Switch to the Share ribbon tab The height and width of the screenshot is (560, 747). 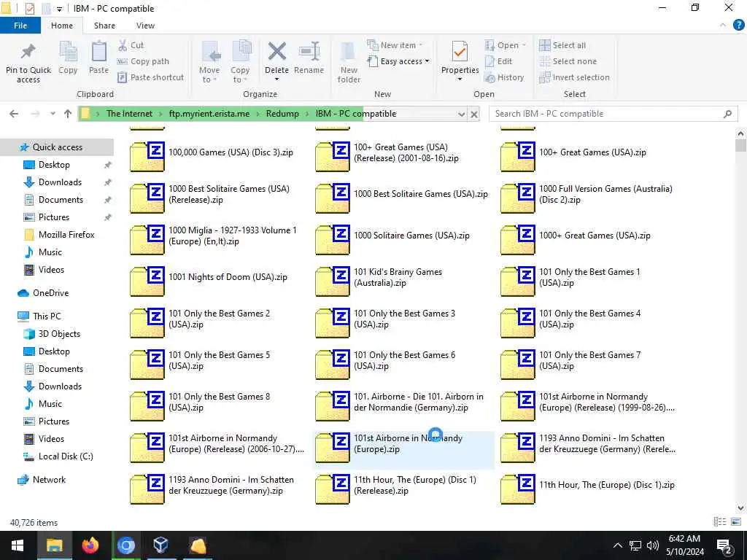[x=104, y=26]
